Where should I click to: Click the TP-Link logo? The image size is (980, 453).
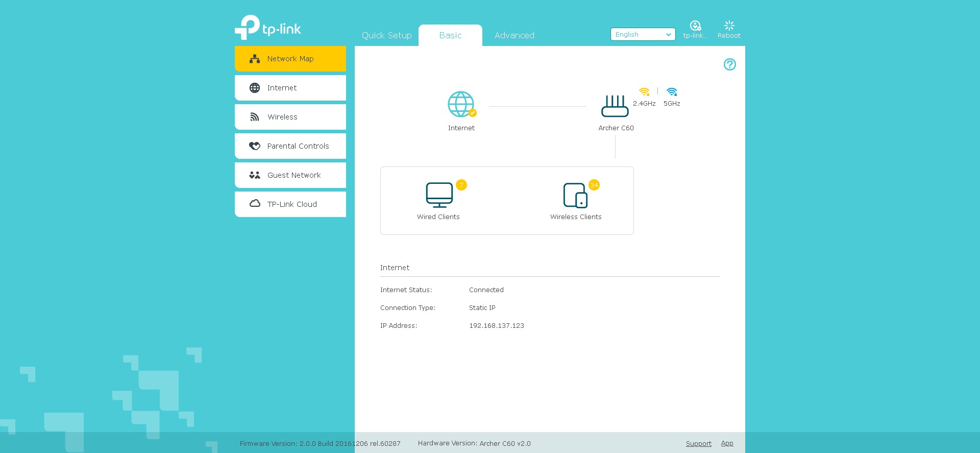pos(268,27)
